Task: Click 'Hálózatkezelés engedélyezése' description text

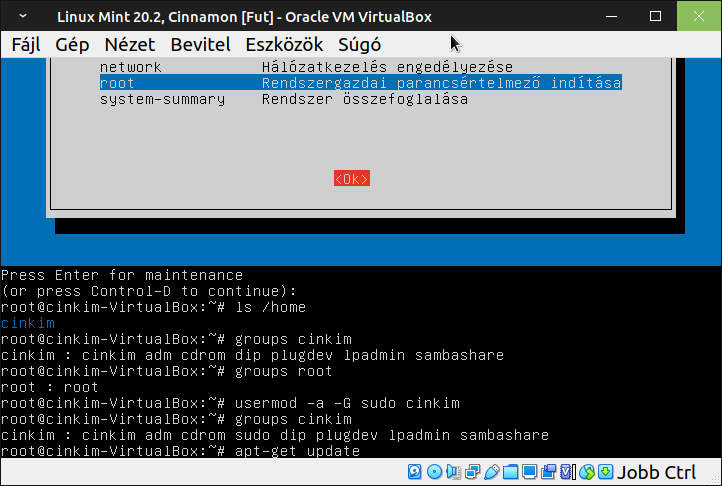Action: click(387, 67)
